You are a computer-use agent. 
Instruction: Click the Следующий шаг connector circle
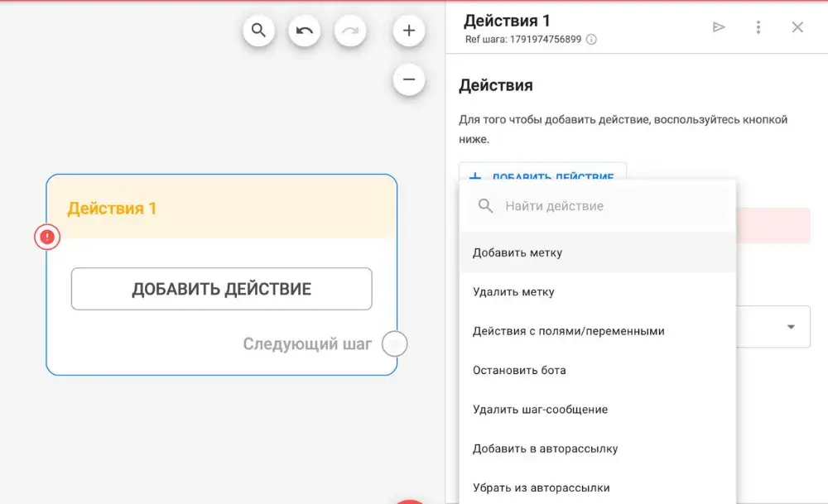394,344
